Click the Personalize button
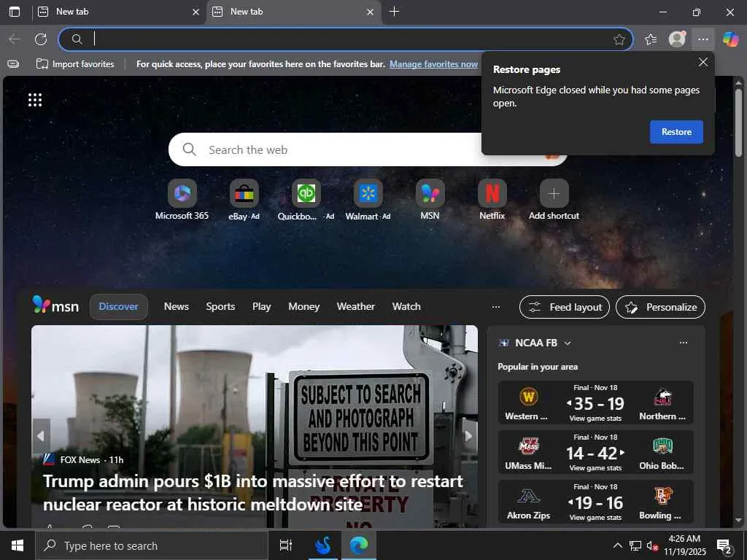Viewport: 747px width, 560px height. pyautogui.click(x=660, y=307)
